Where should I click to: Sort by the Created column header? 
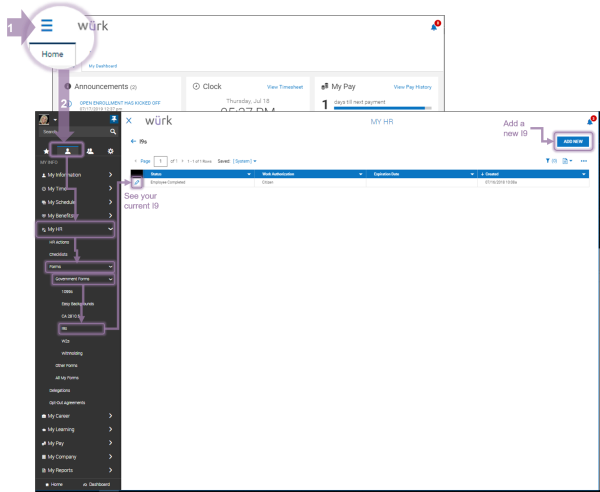490,174
